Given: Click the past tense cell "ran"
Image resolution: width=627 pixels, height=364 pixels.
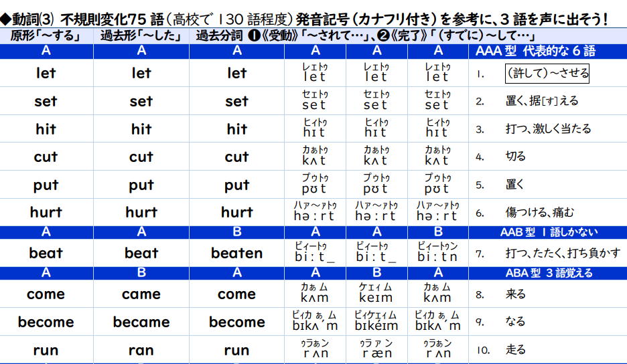Looking at the screenshot, I should coord(141,350).
